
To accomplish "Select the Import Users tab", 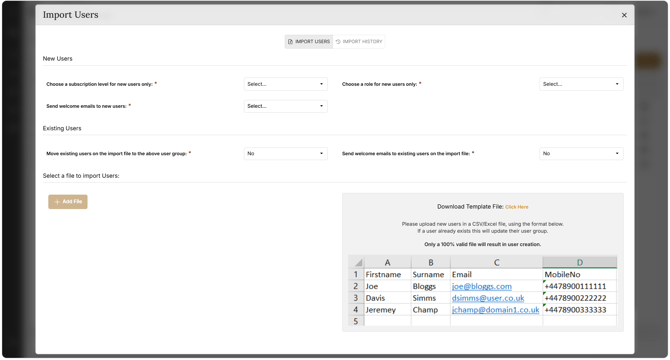I will [309, 41].
